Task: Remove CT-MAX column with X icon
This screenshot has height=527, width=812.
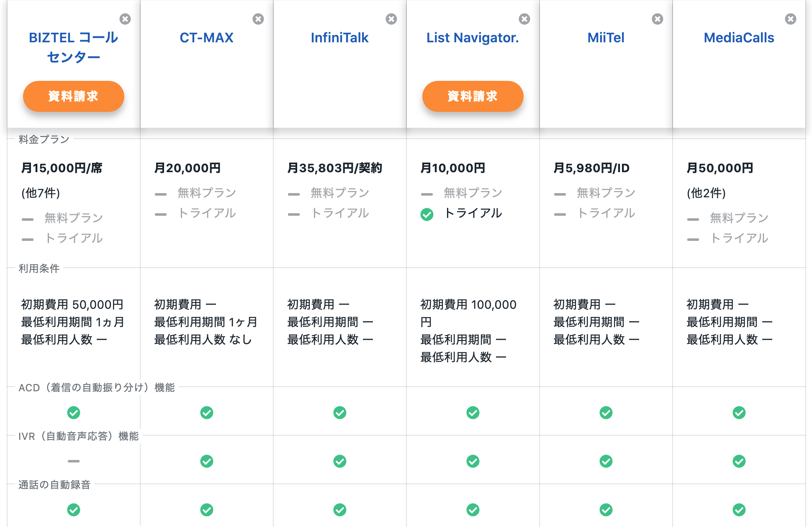Action: click(x=258, y=19)
